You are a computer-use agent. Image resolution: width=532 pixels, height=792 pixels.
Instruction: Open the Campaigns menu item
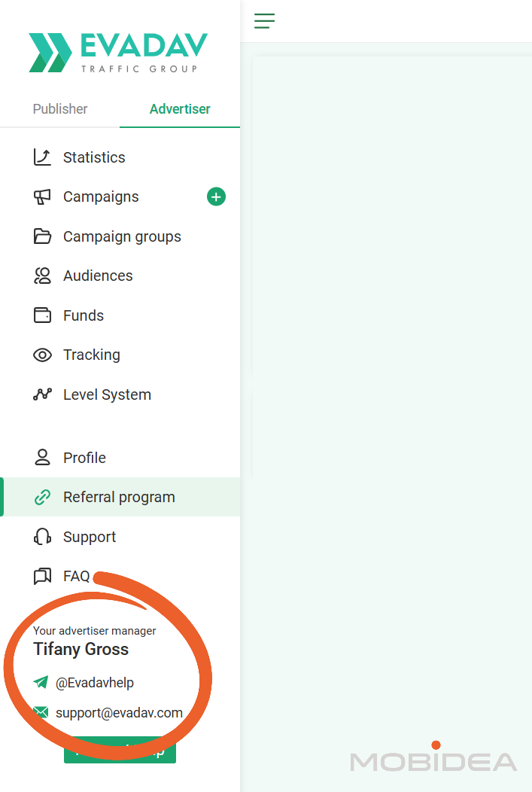click(101, 196)
